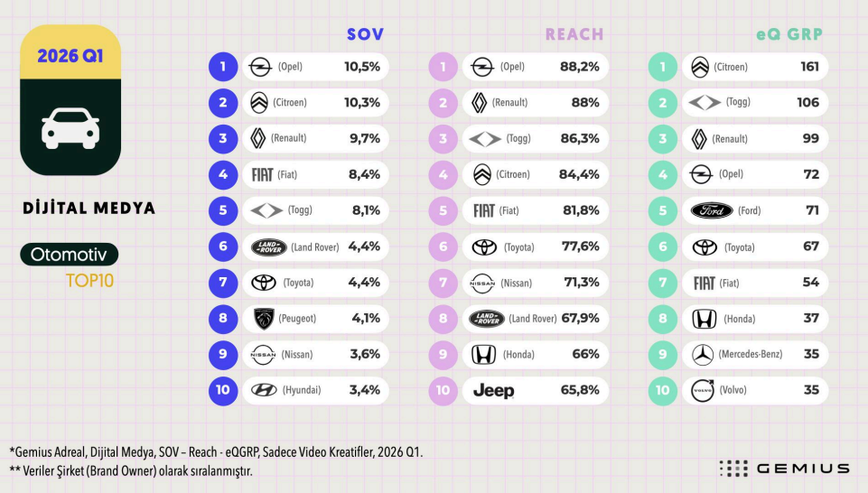This screenshot has height=493, width=868.
Task: Click the Volvo logo in eQ GRP
Action: click(702, 390)
